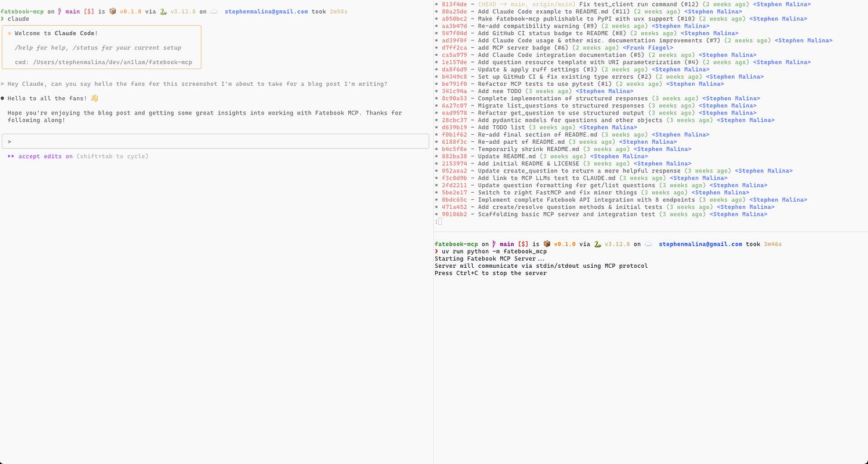This screenshot has height=464, width=868.
Task: Click 'Add Claude Code integration documentation (#5)' commit
Action: click(561, 55)
